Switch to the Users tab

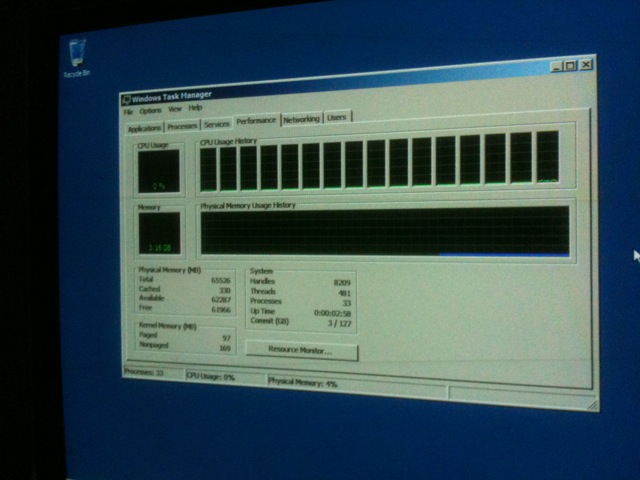tap(337, 118)
